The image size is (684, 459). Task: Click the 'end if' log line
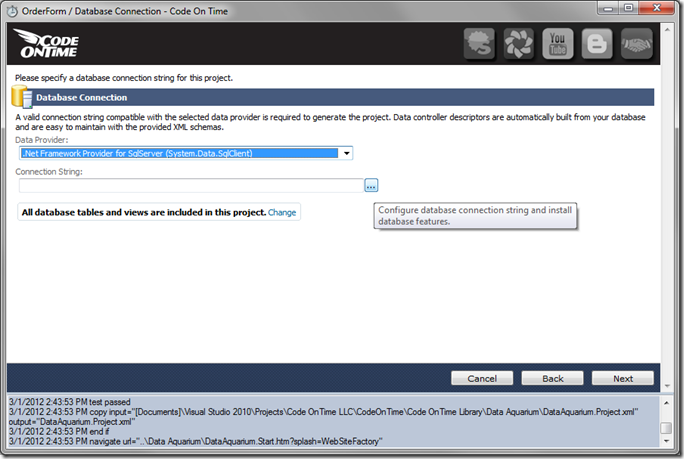coord(59,432)
